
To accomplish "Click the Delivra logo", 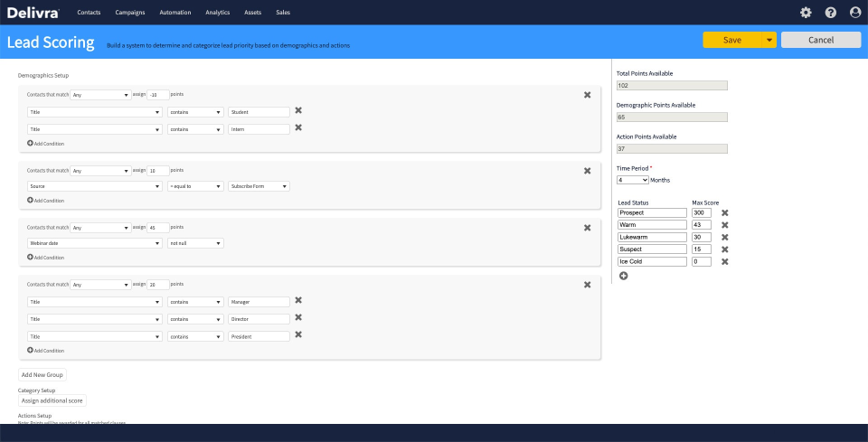I will pos(33,12).
